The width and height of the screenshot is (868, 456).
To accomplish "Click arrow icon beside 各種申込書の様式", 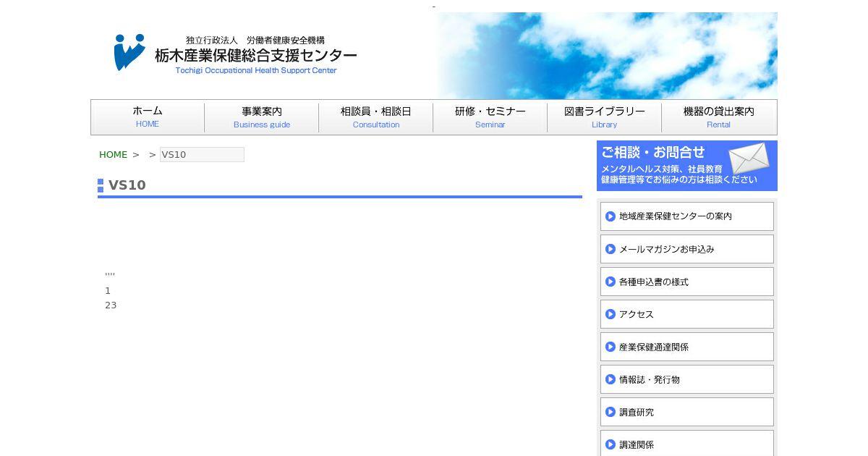I will pos(610,282).
